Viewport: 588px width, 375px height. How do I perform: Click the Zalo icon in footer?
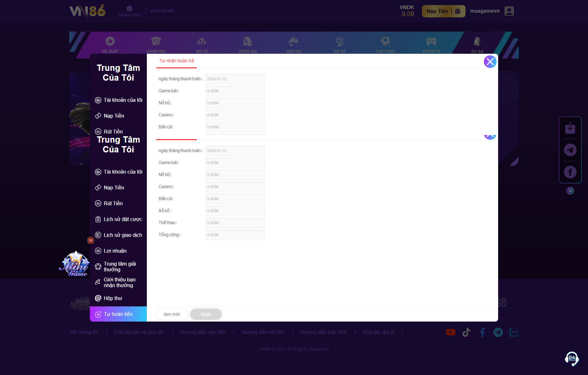[514, 332]
